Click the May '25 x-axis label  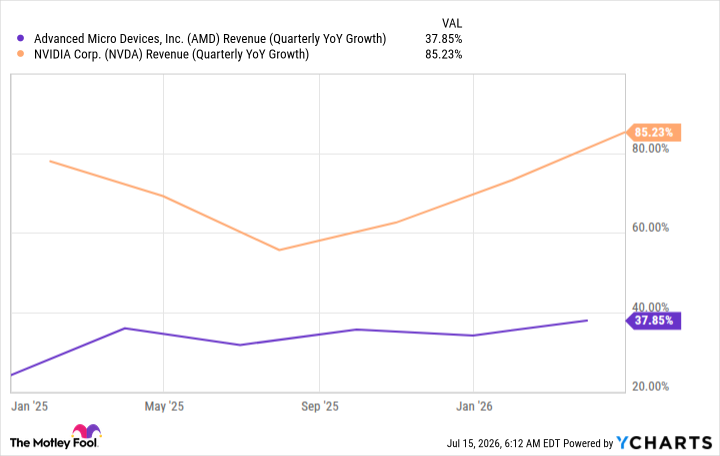[x=164, y=406]
